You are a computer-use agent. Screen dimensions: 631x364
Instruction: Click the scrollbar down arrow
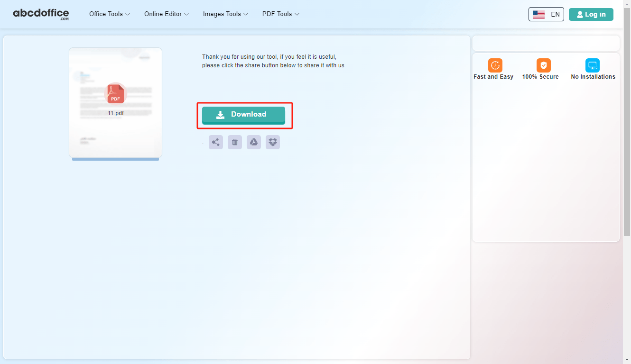tap(627, 360)
